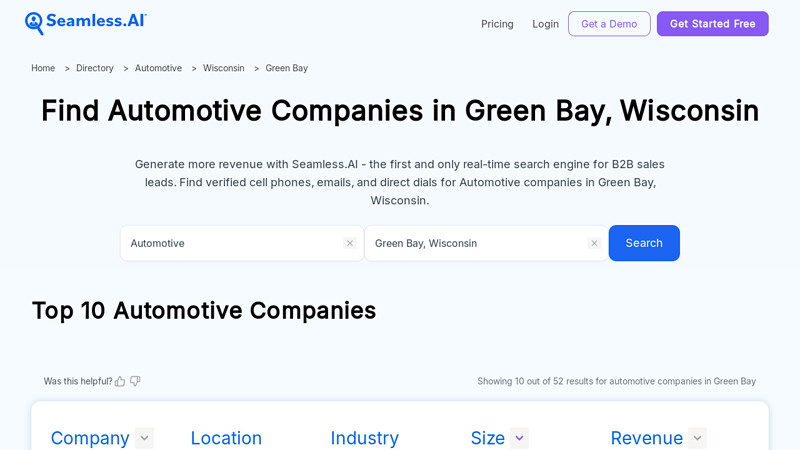The height and width of the screenshot is (450, 800).
Task: Open the Directory breadcrumb link
Action: point(94,68)
